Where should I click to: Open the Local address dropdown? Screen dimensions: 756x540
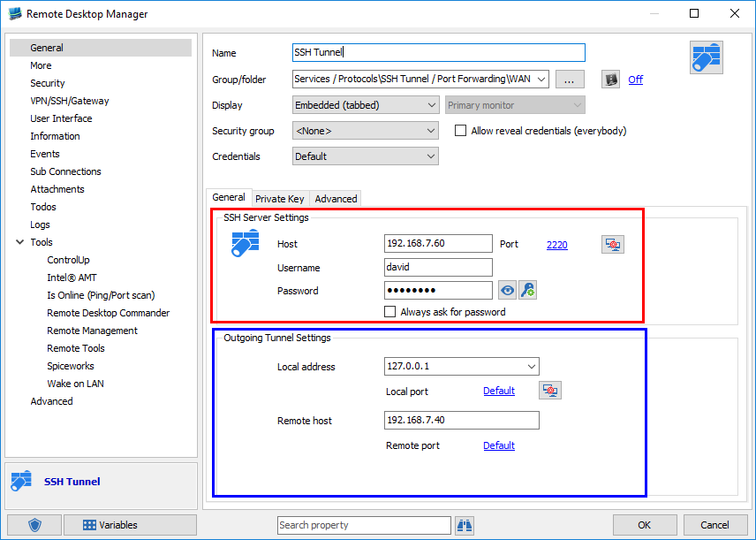(x=461, y=366)
